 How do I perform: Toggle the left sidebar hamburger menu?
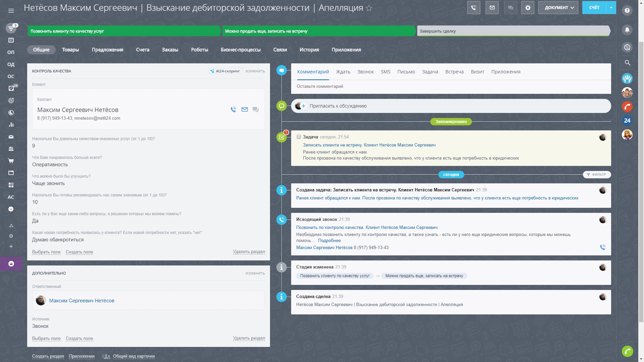(x=11, y=11)
